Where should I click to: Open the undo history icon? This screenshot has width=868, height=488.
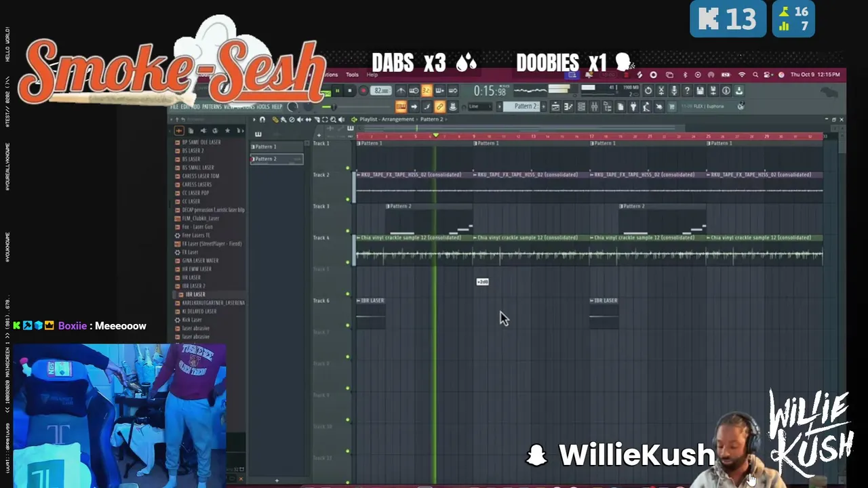pos(648,91)
